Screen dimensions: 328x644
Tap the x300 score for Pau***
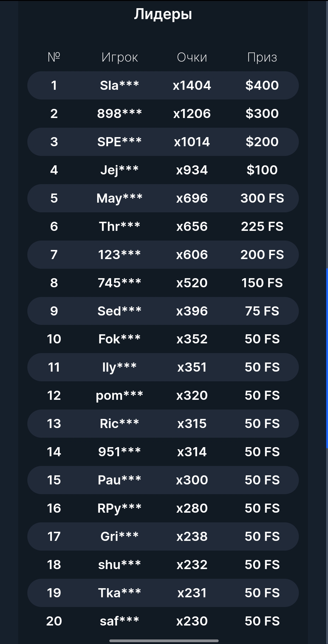(x=192, y=480)
